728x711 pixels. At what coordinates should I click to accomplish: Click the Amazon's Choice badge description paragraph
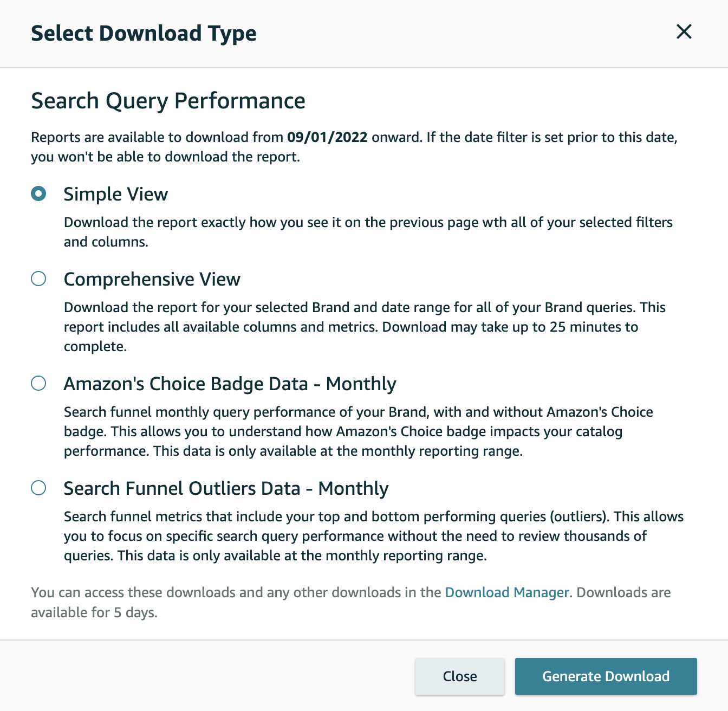(358, 431)
